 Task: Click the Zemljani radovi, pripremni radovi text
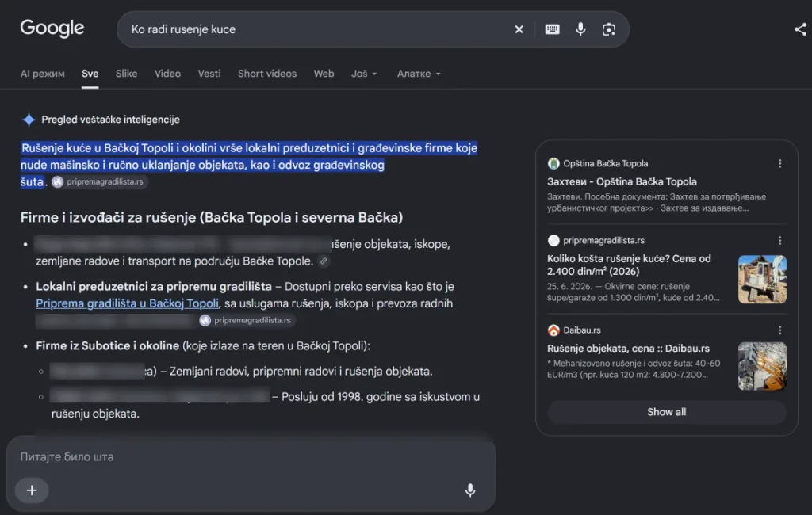point(301,371)
